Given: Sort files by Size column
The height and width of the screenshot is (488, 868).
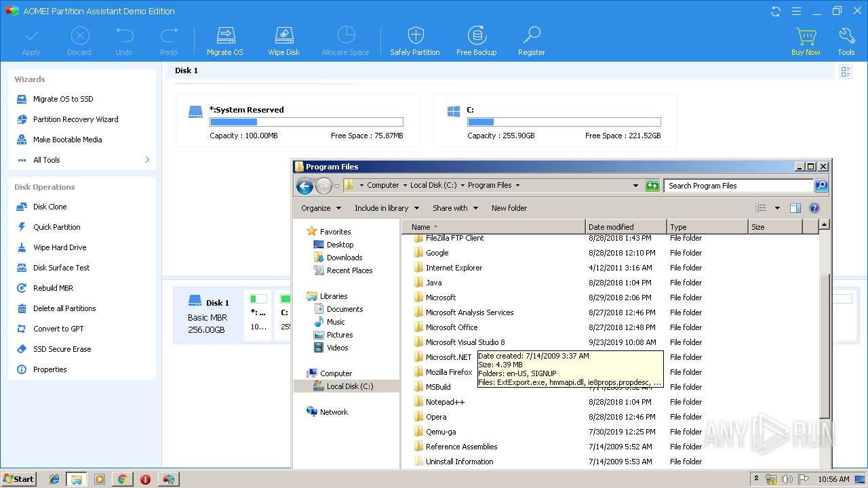Looking at the screenshot, I should tap(775, 227).
